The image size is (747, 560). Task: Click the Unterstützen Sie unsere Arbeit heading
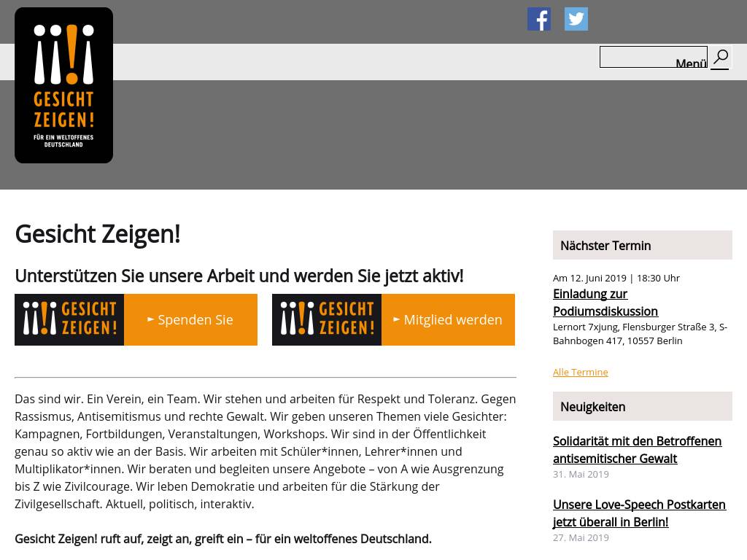pyautogui.click(x=239, y=276)
